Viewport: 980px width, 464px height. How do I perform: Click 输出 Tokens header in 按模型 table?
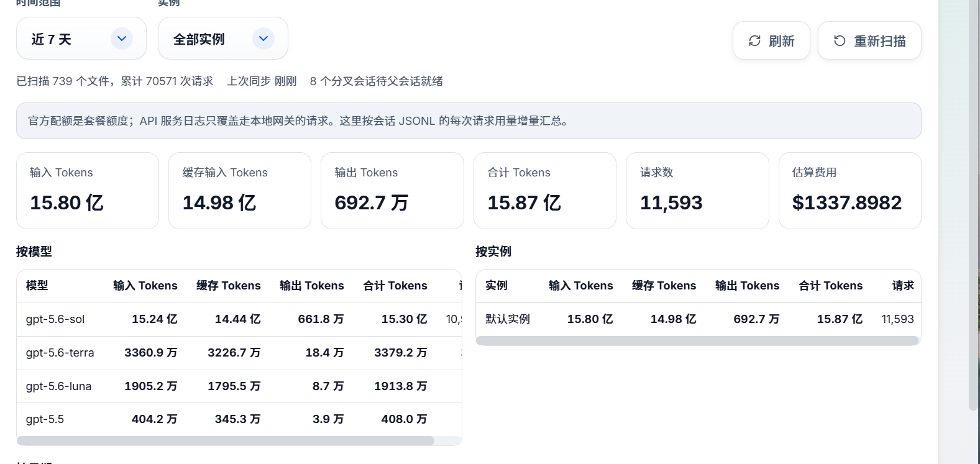coord(312,286)
